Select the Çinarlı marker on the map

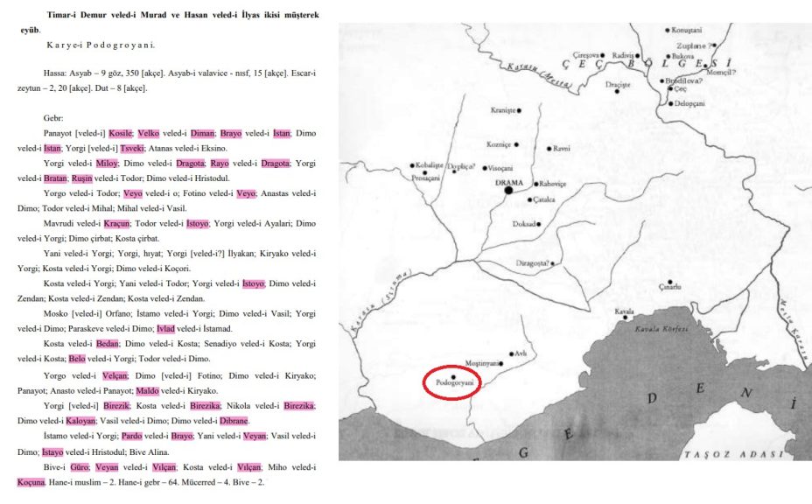(670, 282)
